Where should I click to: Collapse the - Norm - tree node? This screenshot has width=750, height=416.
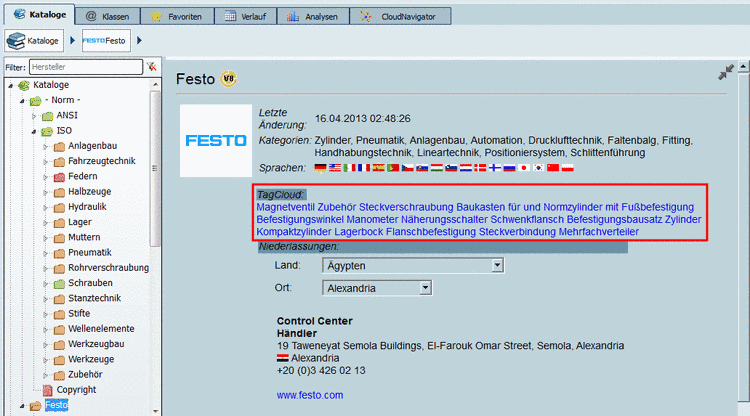[22, 101]
